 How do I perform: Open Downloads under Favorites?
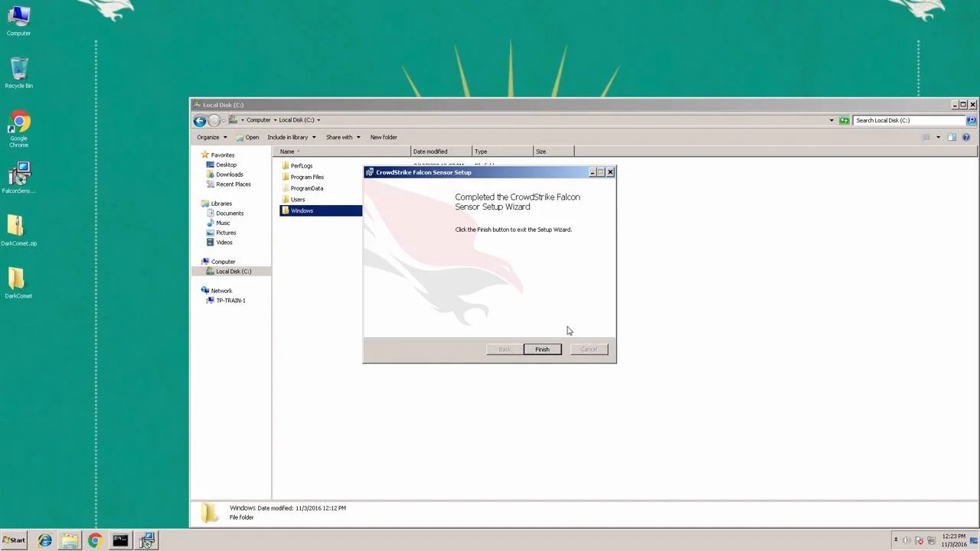tap(224, 174)
